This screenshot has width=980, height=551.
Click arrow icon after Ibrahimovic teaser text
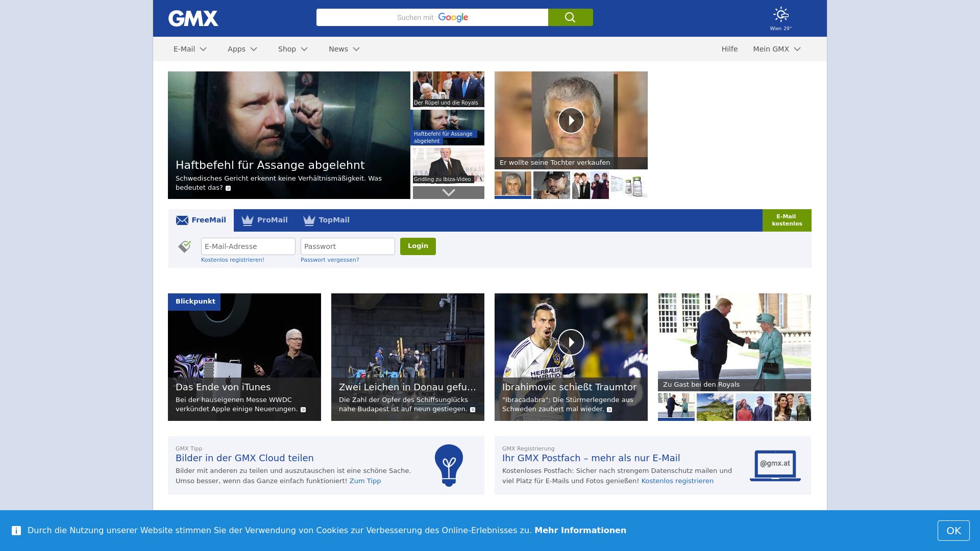coord(609,410)
